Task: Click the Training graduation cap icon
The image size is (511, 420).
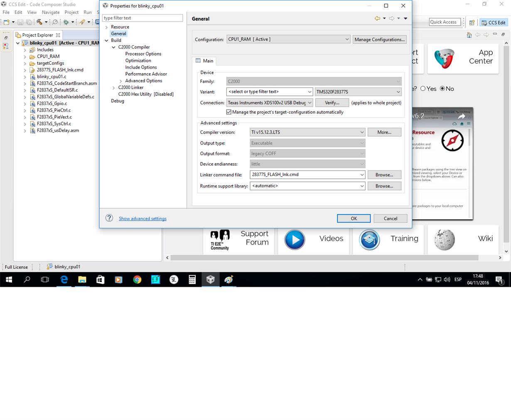Action: pyautogui.click(x=369, y=239)
